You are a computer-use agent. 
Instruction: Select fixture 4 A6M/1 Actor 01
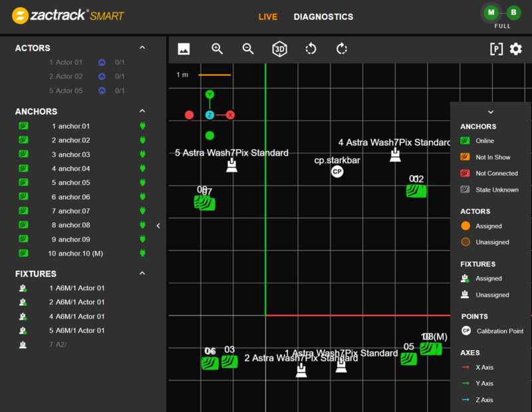coord(76,317)
